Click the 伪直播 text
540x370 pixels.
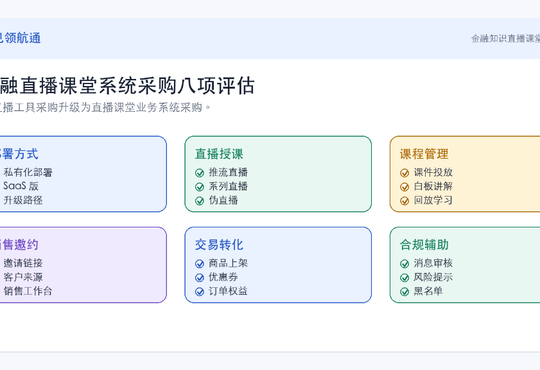pyautogui.click(x=223, y=200)
